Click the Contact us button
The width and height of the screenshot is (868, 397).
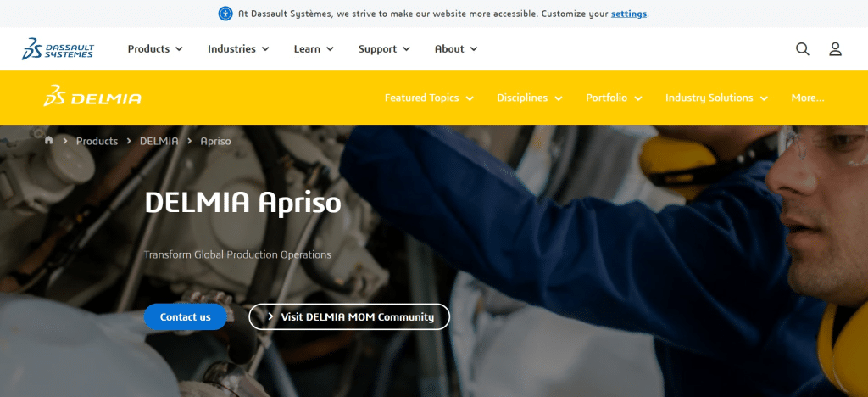[186, 316]
